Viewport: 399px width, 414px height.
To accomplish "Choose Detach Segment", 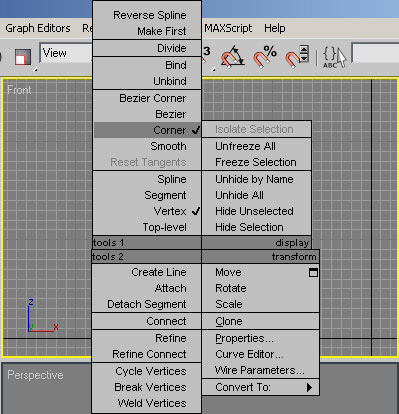I will point(146,304).
